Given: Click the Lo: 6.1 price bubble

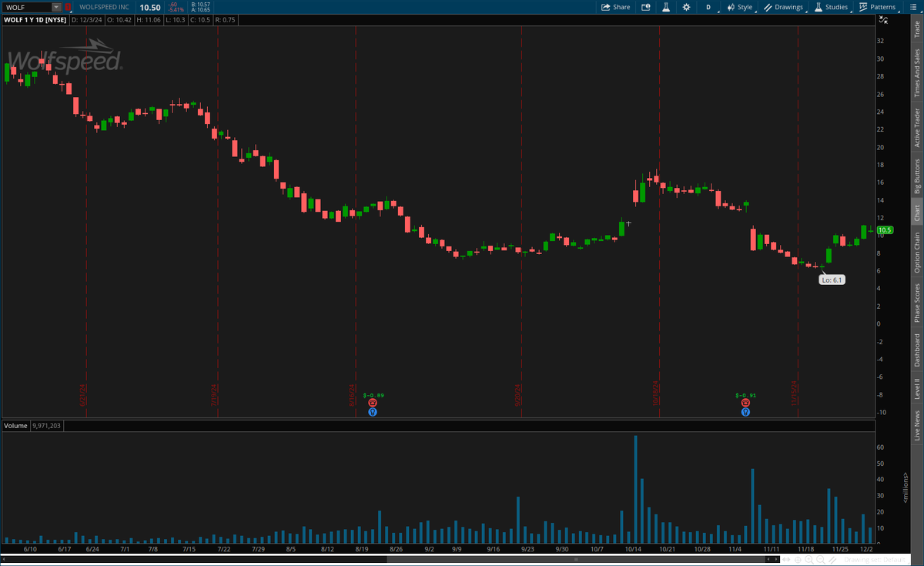Looking at the screenshot, I should 832,280.
